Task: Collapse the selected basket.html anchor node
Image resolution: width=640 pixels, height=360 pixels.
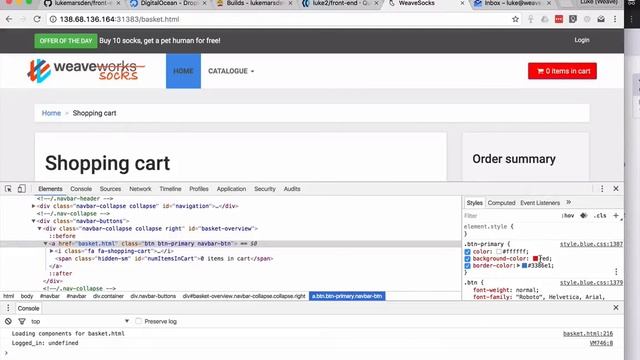Action: (45, 244)
